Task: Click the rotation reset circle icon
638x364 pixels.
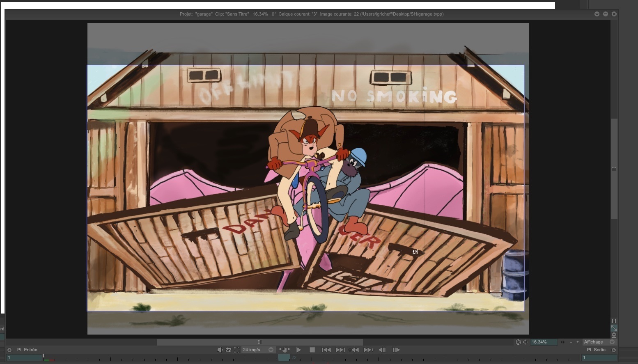Action: click(518, 342)
